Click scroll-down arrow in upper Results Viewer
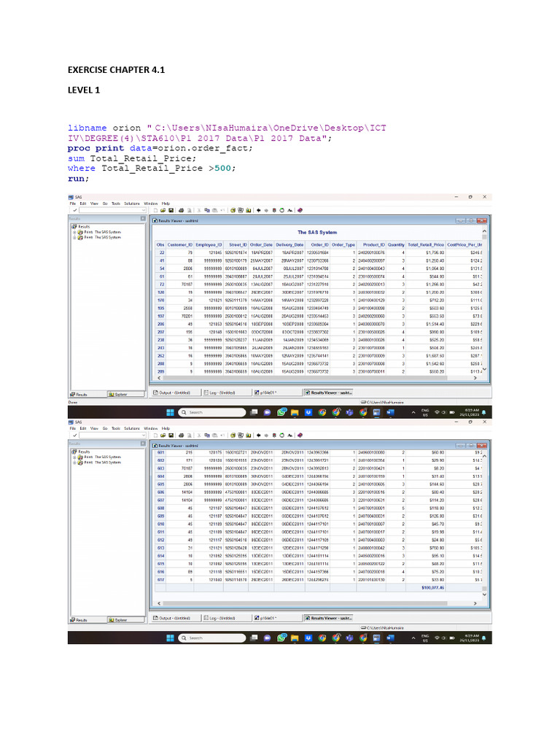The image size is (560, 747). point(484,369)
